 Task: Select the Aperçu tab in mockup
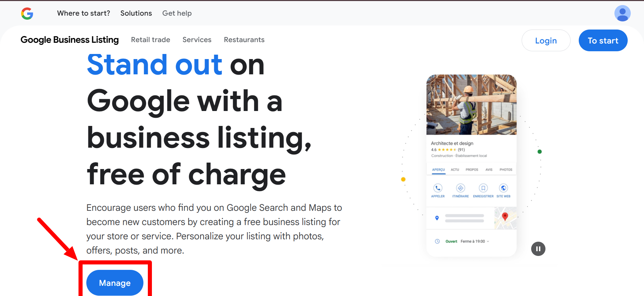tap(438, 170)
